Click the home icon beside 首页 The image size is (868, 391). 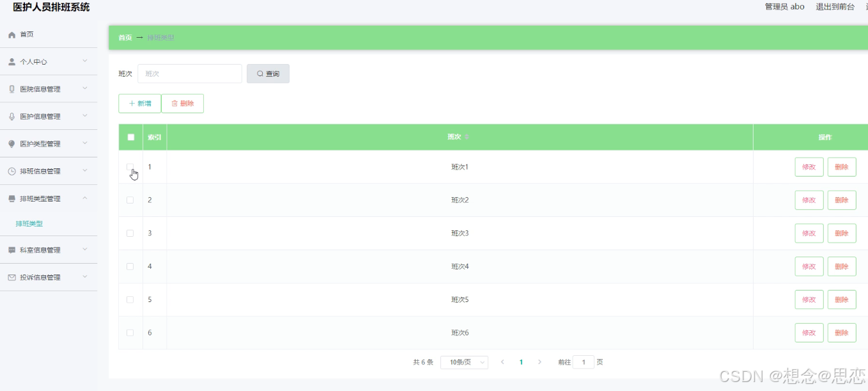[12, 35]
